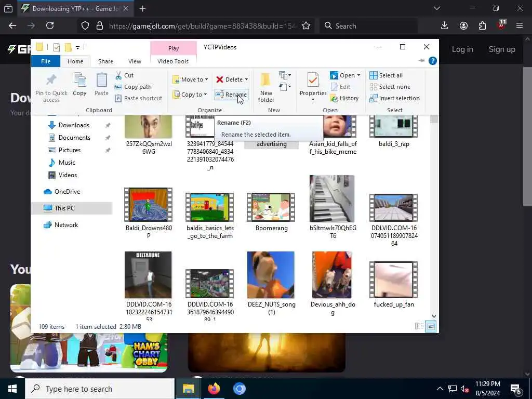Viewport: 532px width, 399px height.
Task: Open the Video Tools tab
Action: click(x=173, y=61)
